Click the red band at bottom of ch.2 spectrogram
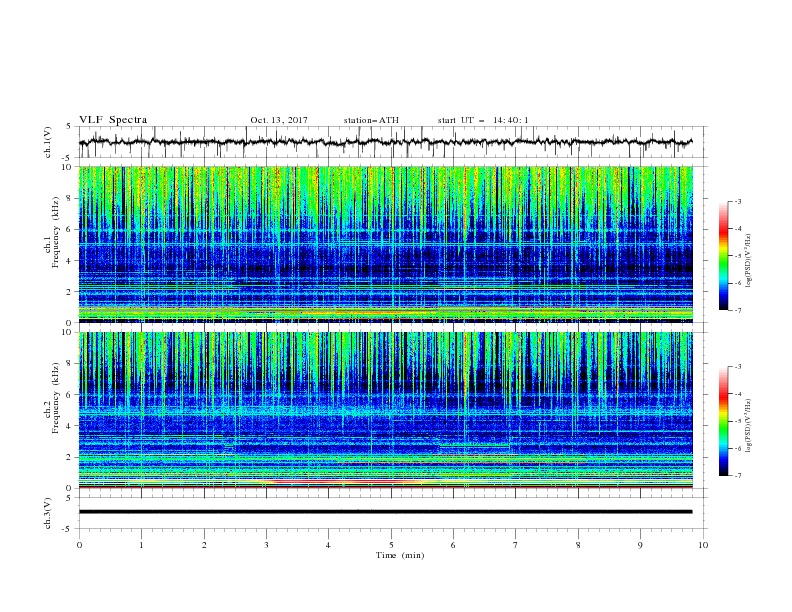The height and width of the screenshot is (612, 792). coord(386,487)
